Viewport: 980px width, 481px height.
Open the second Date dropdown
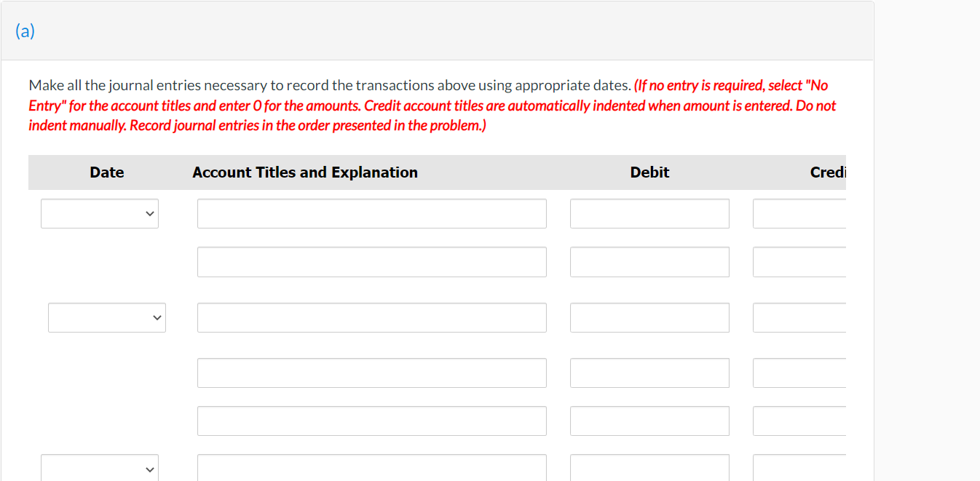pyautogui.click(x=106, y=317)
